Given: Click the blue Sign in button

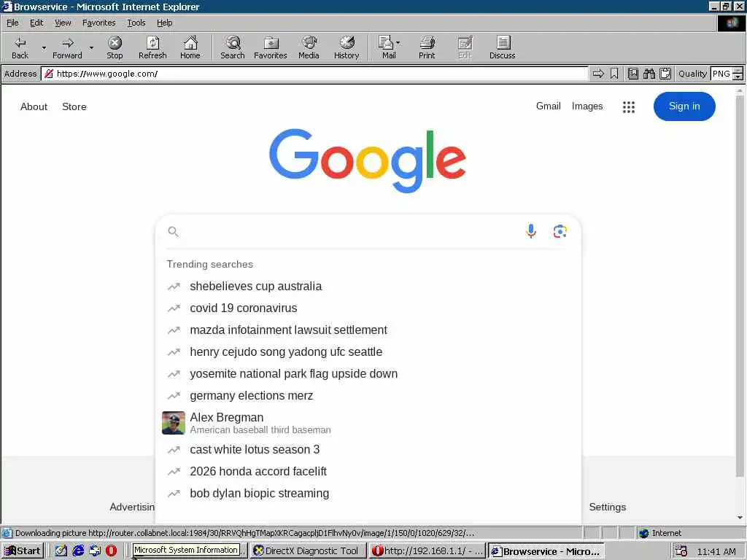Looking at the screenshot, I should coord(684,106).
